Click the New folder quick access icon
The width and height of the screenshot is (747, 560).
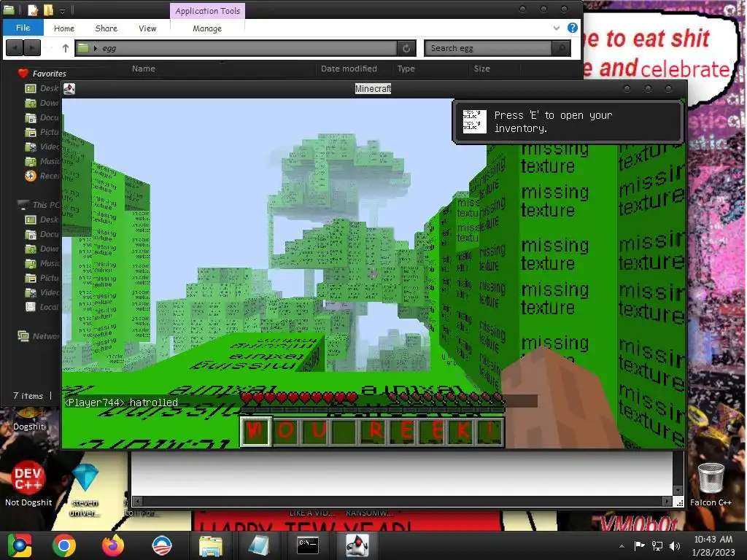[48, 9]
